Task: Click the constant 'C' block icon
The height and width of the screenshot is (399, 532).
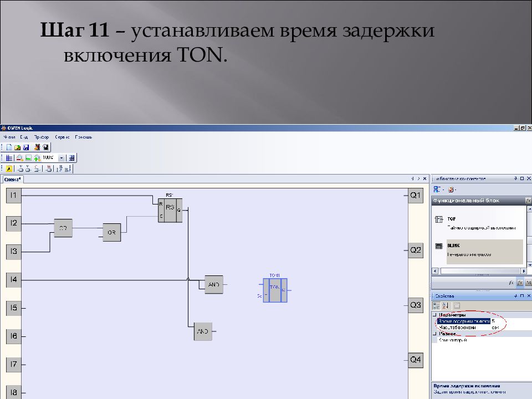Action: (37, 168)
